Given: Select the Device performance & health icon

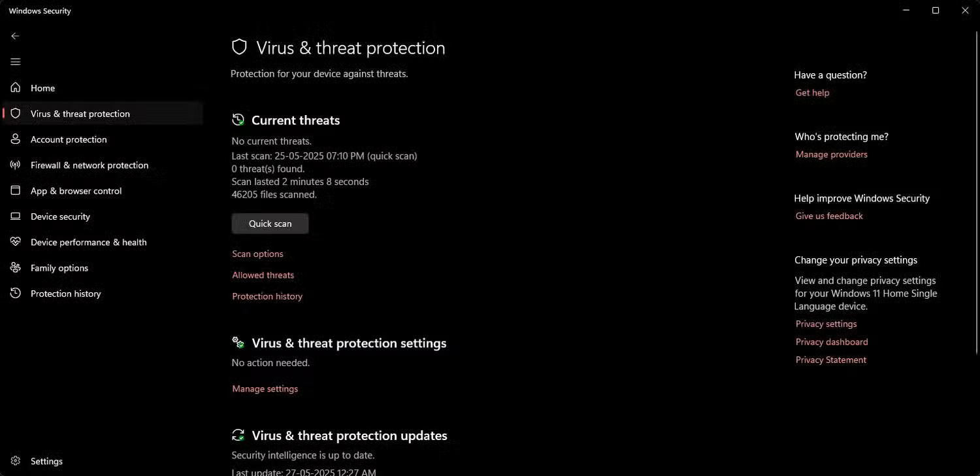Looking at the screenshot, I should pyautogui.click(x=15, y=242).
